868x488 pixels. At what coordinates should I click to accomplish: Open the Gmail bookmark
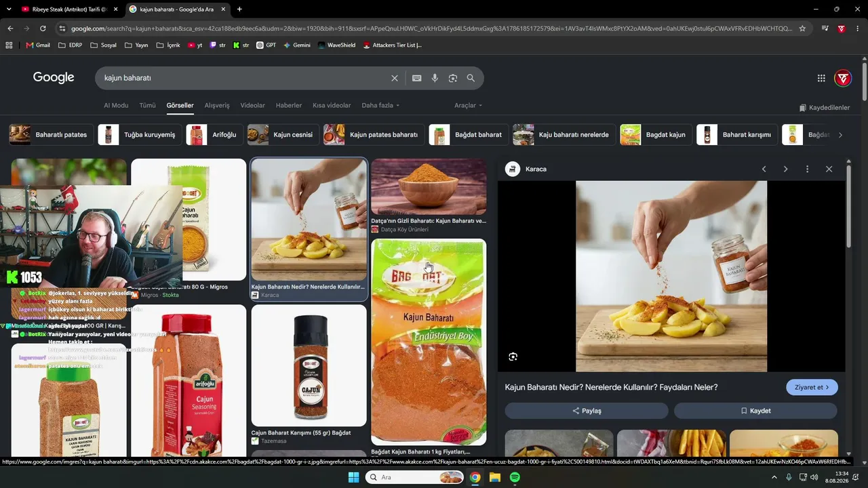click(38, 45)
